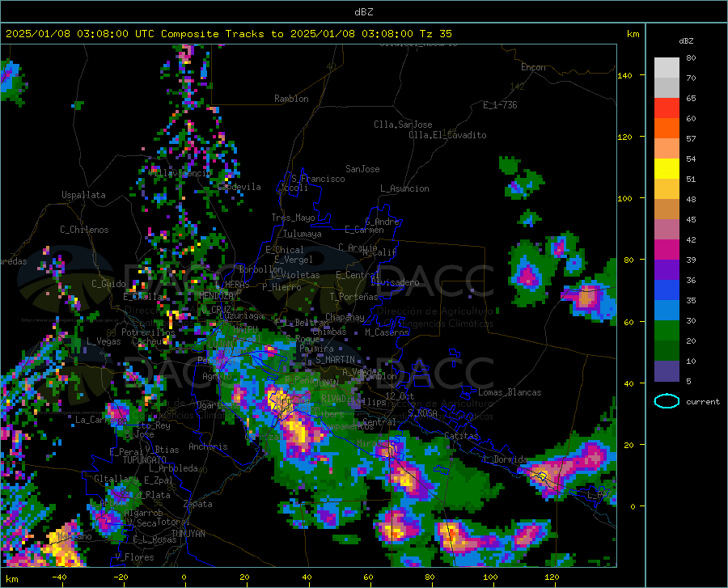The width and height of the screenshot is (728, 588).
Task: Click the SanJose map label
Action: (x=362, y=169)
